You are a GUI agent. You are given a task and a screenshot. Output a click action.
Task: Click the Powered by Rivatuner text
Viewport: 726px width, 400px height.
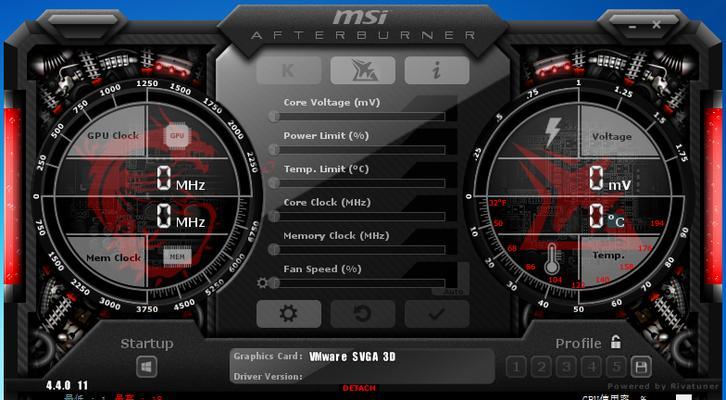click(665, 386)
